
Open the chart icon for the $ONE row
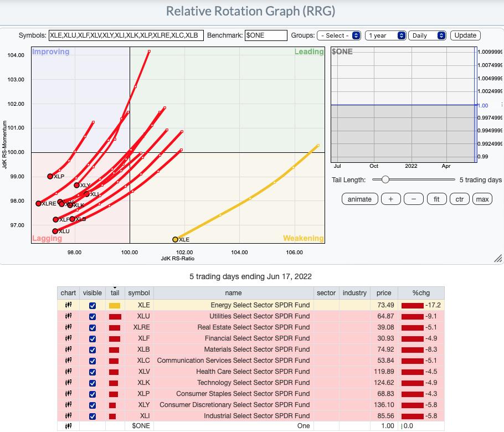(x=68, y=426)
